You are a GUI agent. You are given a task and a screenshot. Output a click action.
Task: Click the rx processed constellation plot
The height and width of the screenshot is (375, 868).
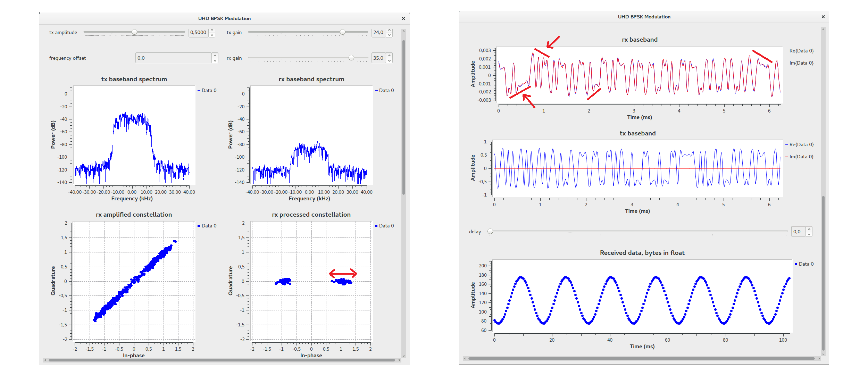(311, 281)
